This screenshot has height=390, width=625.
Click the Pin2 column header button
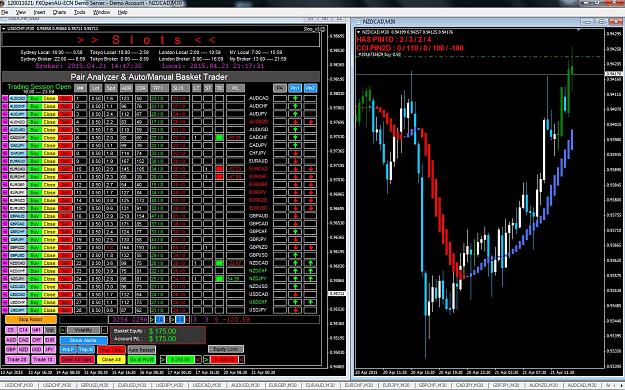point(310,88)
